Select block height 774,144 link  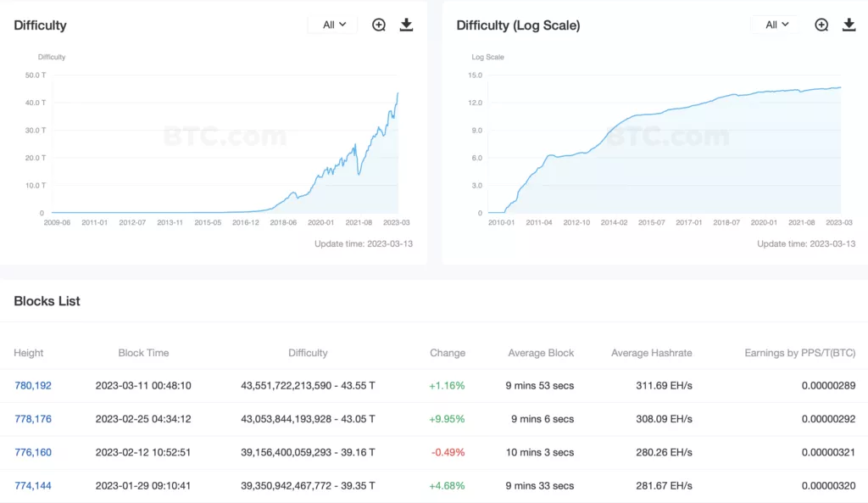click(x=33, y=486)
